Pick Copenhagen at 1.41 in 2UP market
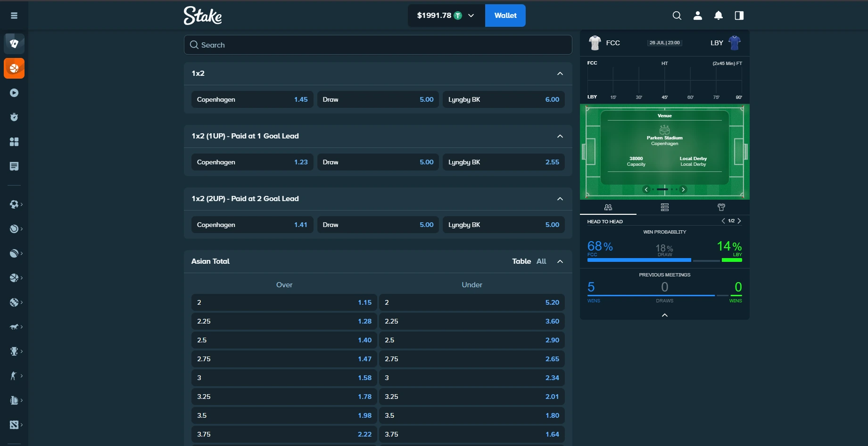868x446 pixels. click(x=252, y=225)
